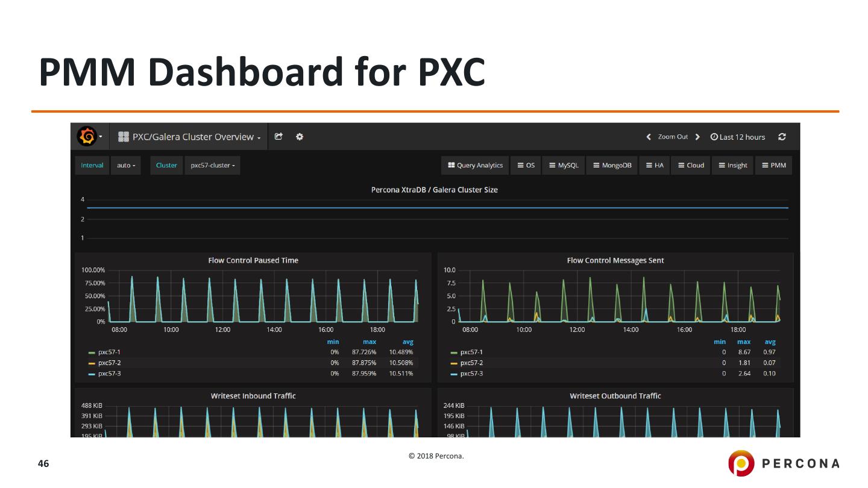Screen dimensions: 868x488
Task: Click green pxc57-1 color swatch in Messages Sent legend
Action: click(454, 352)
